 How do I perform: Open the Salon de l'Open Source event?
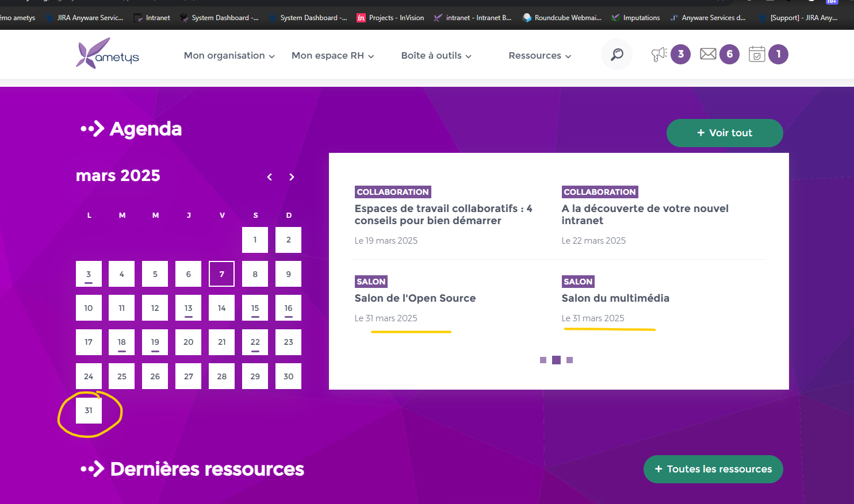pos(415,298)
